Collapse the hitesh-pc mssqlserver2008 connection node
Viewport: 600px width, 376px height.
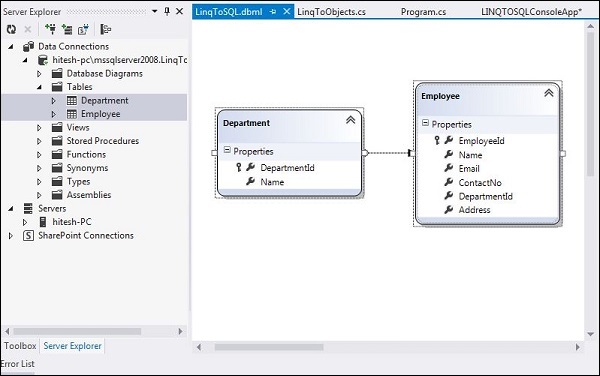[25, 60]
